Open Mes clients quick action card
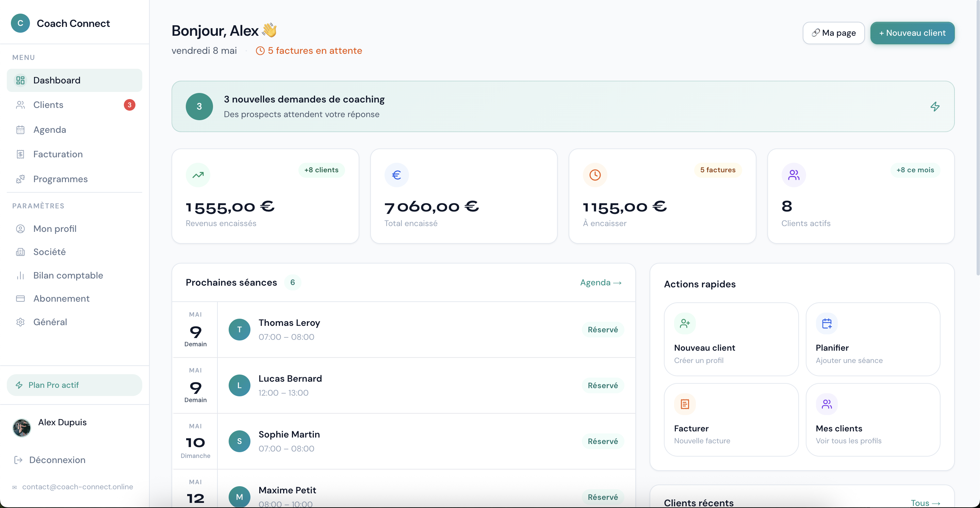 (x=873, y=420)
